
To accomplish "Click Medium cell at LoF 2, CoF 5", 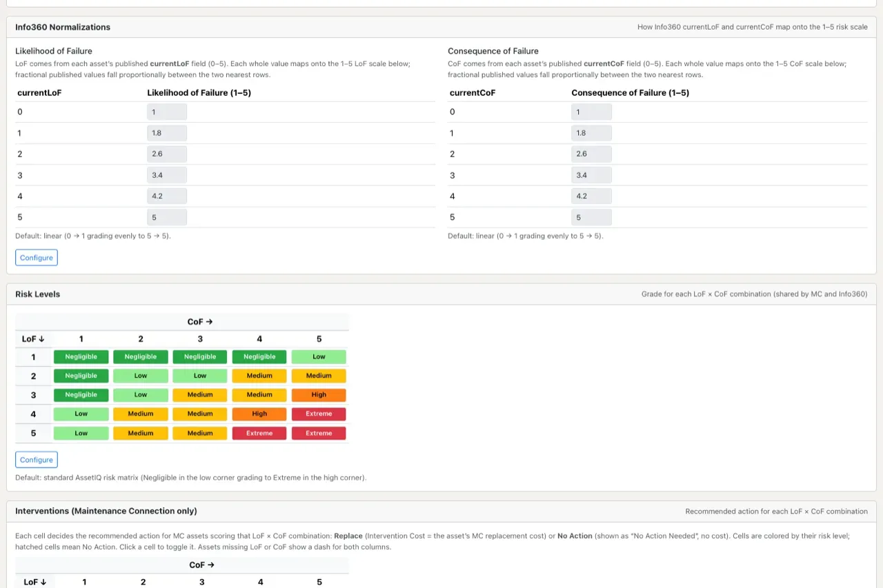I will [319, 376].
